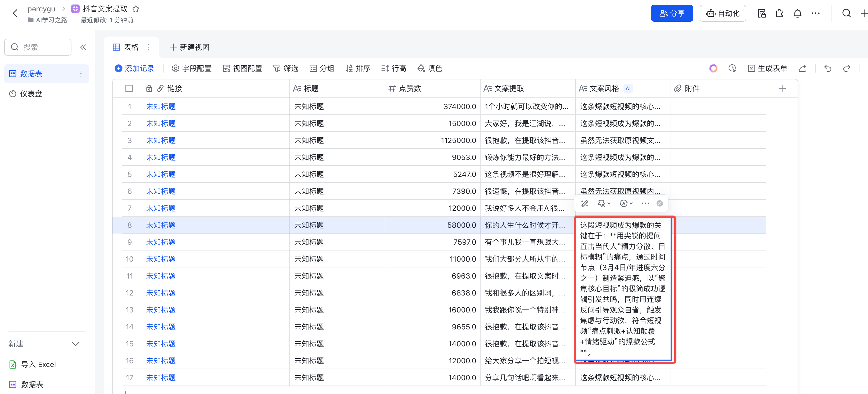Select cell '我说好多人不会用AI很...'
The width and height of the screenshot is (868, 394).
(528, 208)
